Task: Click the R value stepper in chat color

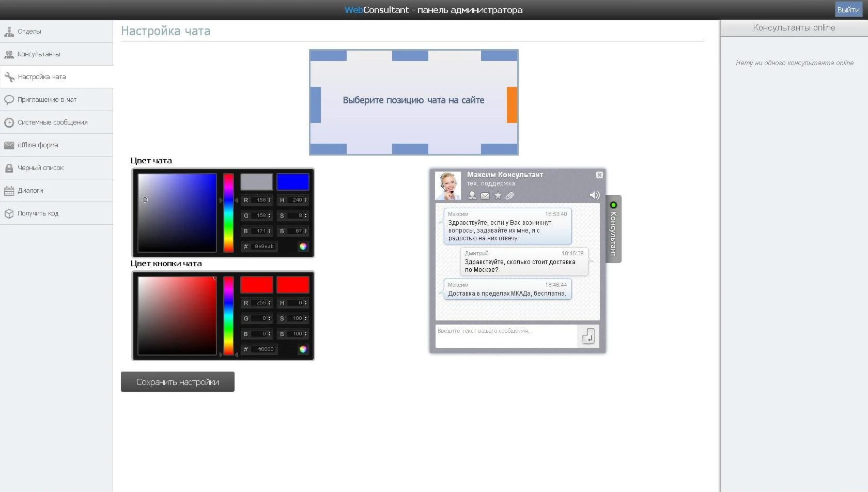Action: 269,200
